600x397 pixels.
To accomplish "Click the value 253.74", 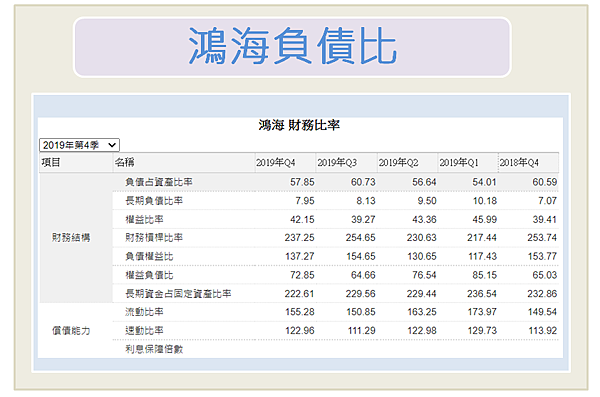I will [542, 238].
